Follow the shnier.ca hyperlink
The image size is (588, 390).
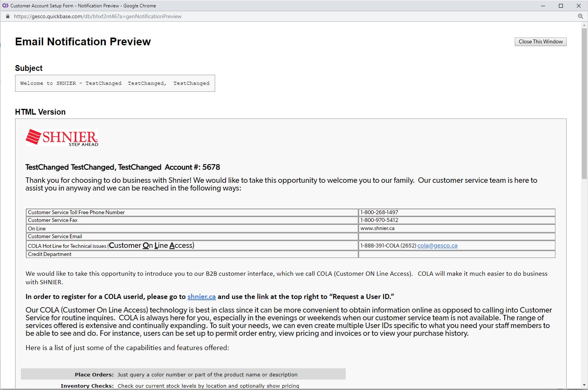coord(202,297)
